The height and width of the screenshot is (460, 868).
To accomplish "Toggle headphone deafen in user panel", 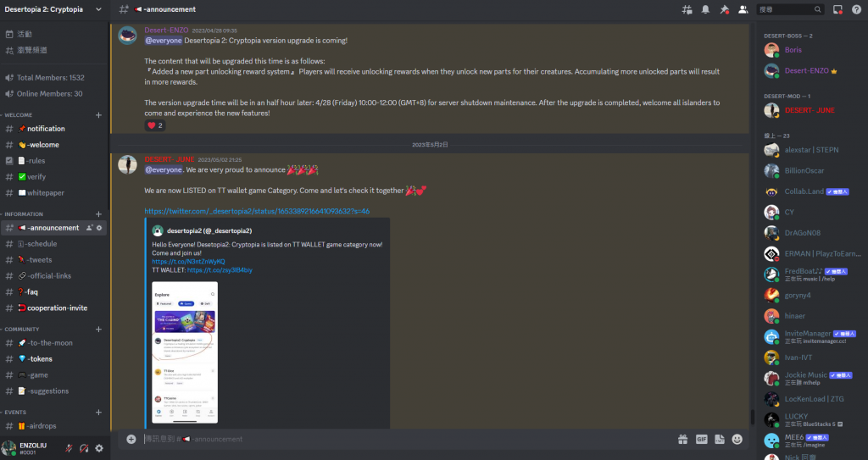I will [x=84, y=448].
